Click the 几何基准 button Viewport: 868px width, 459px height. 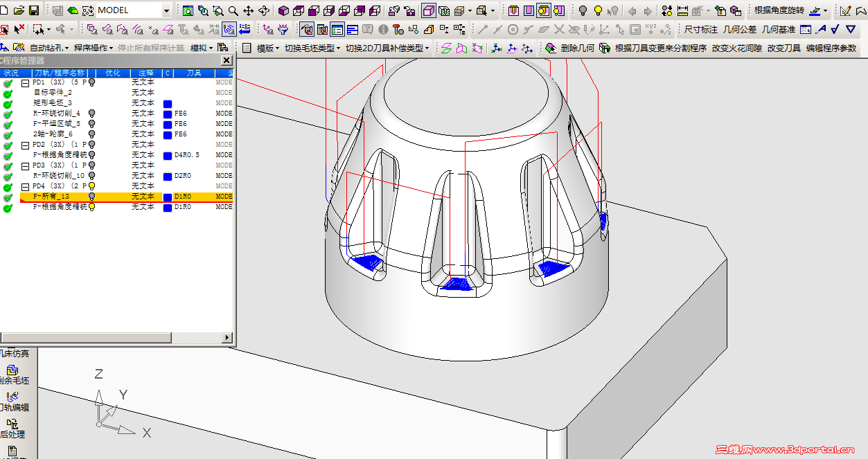coord(778,29)
